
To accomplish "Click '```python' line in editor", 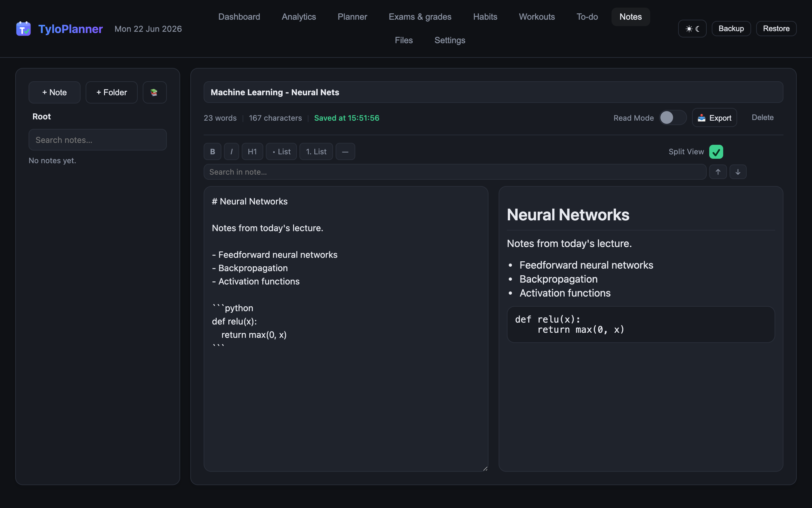I will click(232, 308).
